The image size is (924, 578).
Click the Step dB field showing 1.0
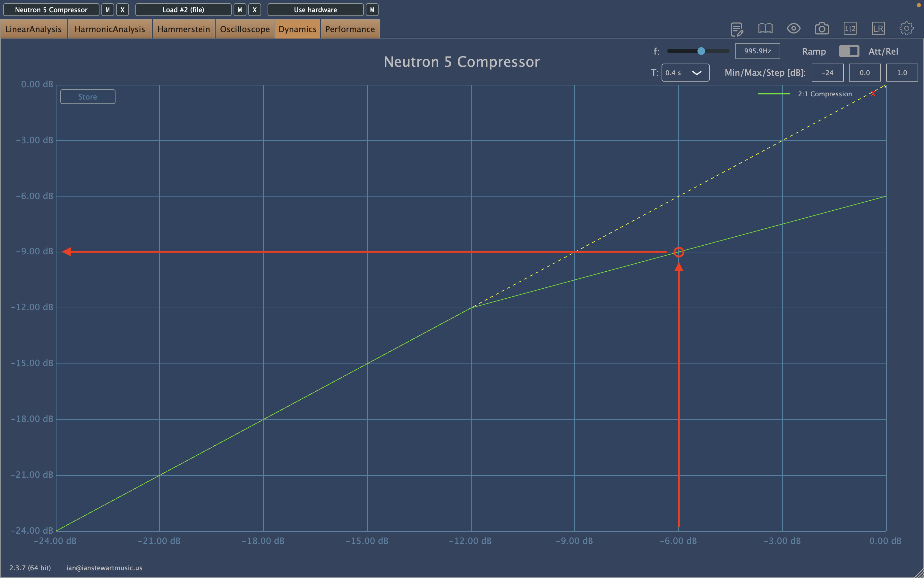(x=902, y=73)
